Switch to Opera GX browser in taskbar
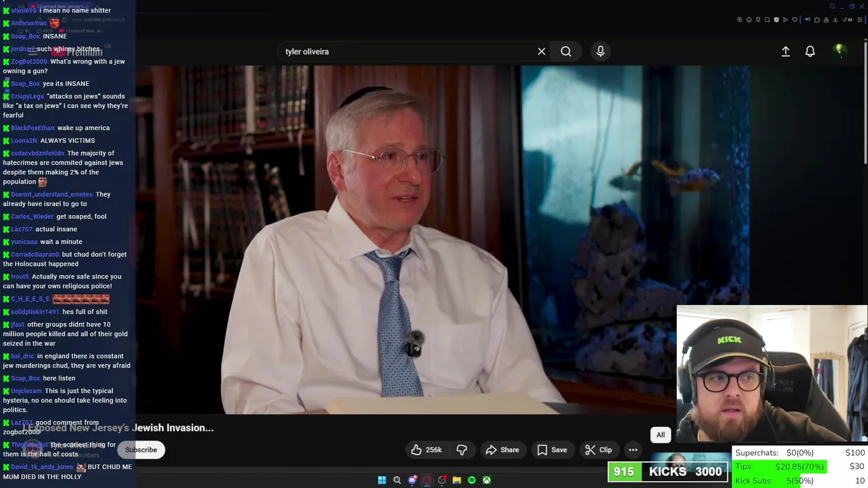The width and height of the screenshot is (868, 488). [427, 480]
